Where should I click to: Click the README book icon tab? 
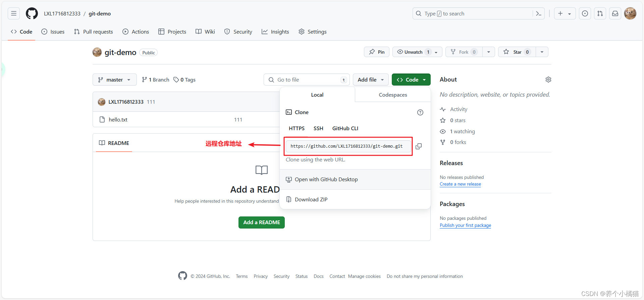(x=102, y=143)
